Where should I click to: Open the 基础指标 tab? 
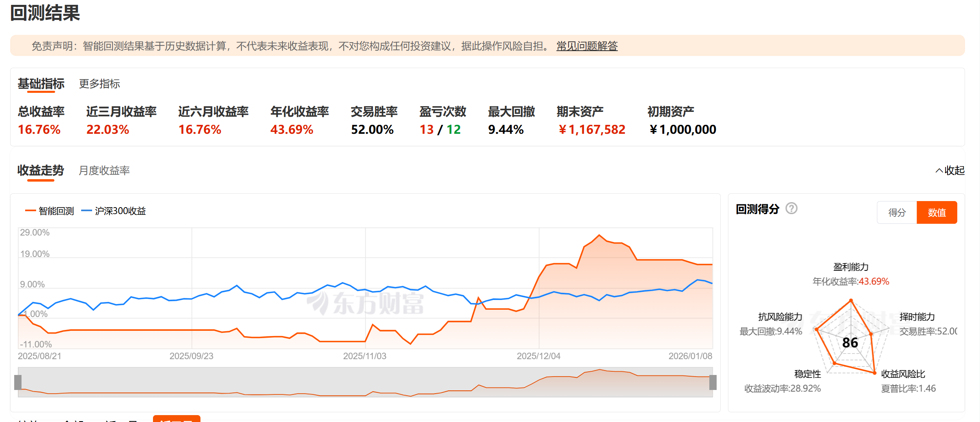[41, 84]
